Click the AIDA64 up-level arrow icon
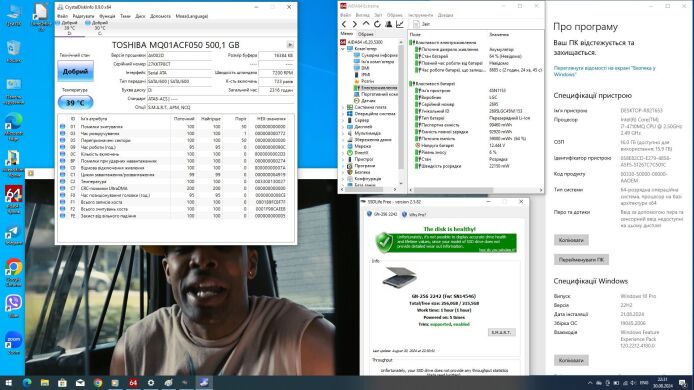This screenshot has height=390, width=694. (366, 24)
